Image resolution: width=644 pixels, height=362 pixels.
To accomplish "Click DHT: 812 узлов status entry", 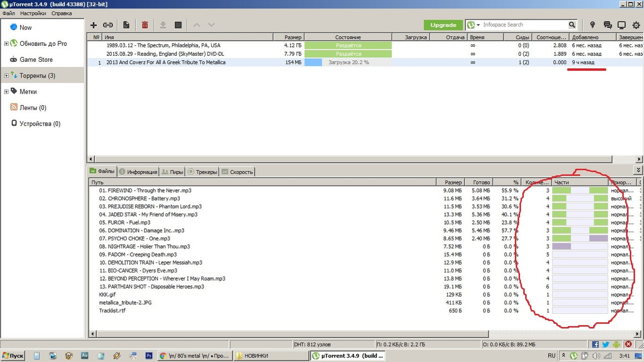I will click(x=312, y=344).
